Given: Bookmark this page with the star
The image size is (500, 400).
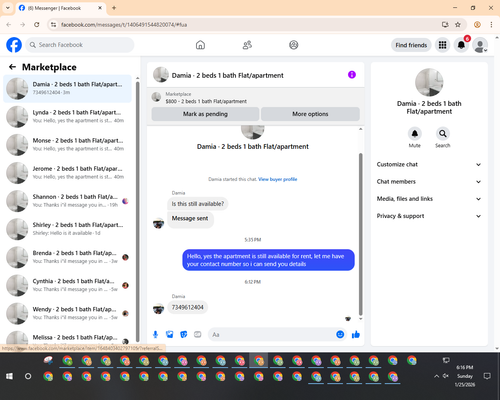Looking at the screenshot, I should click(458, 25).
